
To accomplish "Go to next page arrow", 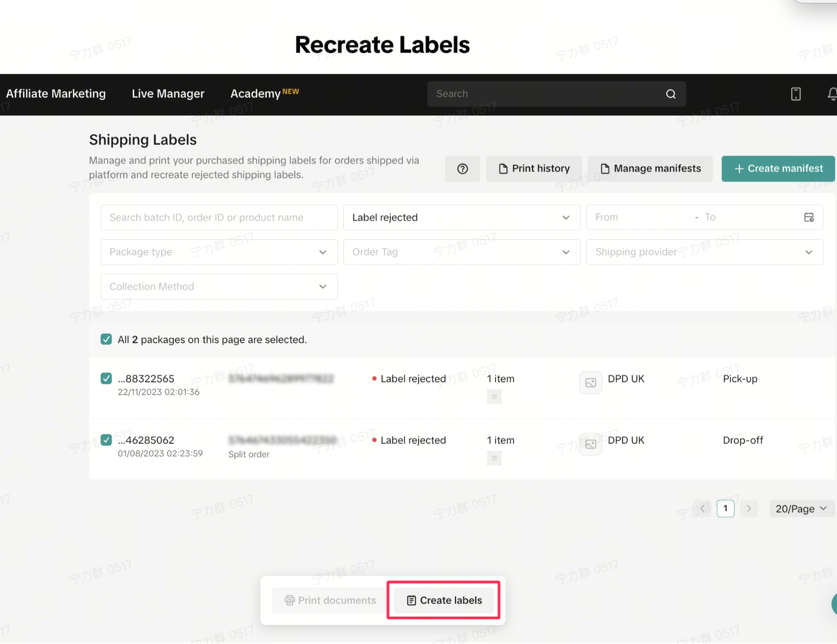I will (749, 508).
